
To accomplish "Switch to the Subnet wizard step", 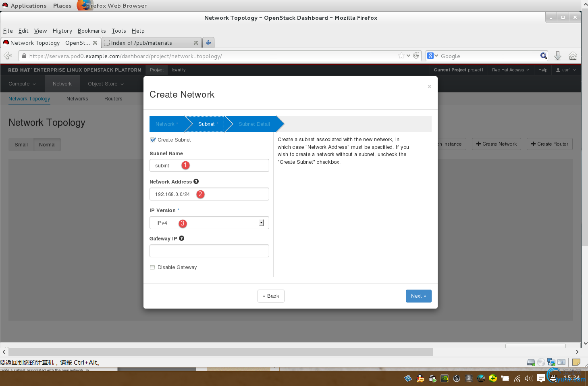I will pos(206,124).
